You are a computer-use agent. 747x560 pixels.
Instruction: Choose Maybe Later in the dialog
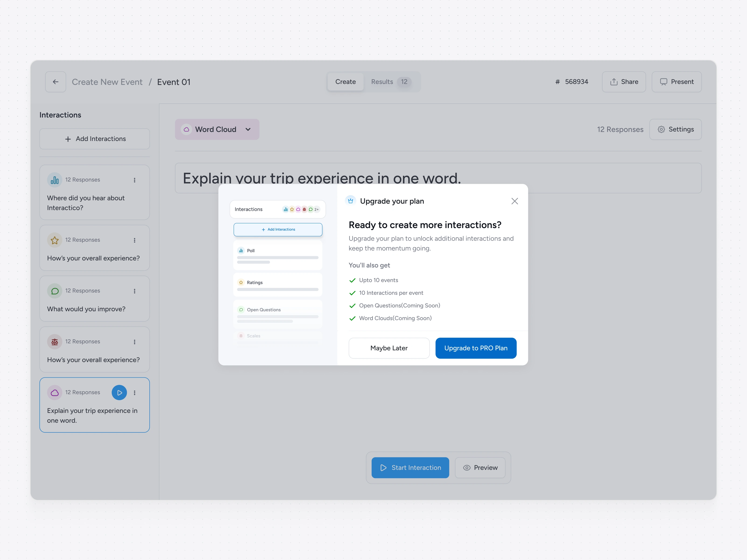[x=389, y=348]
